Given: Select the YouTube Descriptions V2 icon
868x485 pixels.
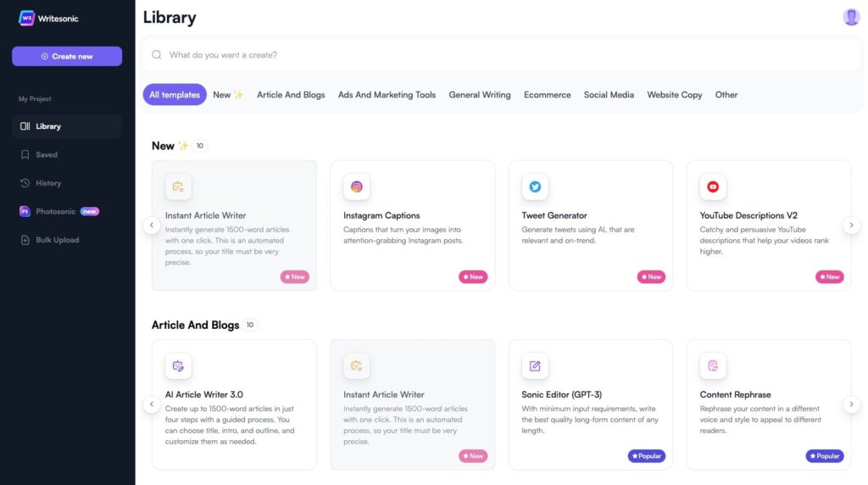Looking at the screenshot, I should tap(713, 187).
